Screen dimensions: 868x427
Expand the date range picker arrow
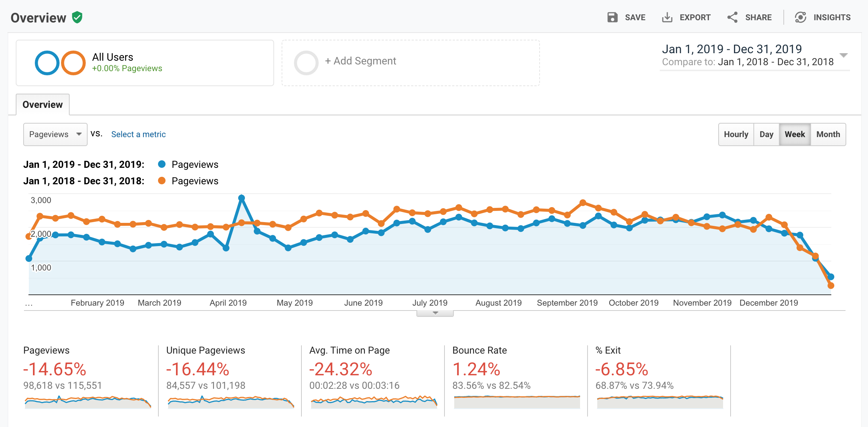(x=843, y=55)
